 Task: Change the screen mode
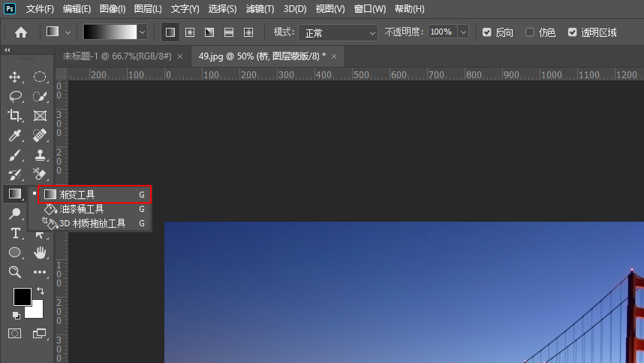[40, 334]
